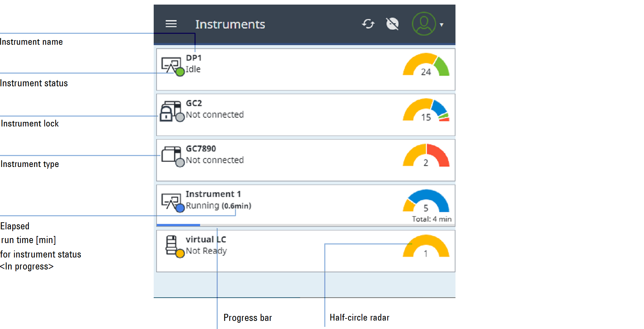Click the GC2 locked instrument icon
The image size is (644, 329).
point(170,111)
